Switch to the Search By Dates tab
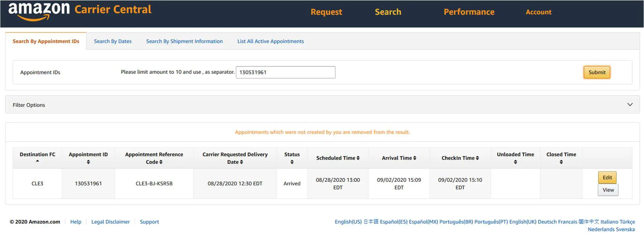Image resolution: width=644 pixels, height=236 pixels. coord(113,41)
